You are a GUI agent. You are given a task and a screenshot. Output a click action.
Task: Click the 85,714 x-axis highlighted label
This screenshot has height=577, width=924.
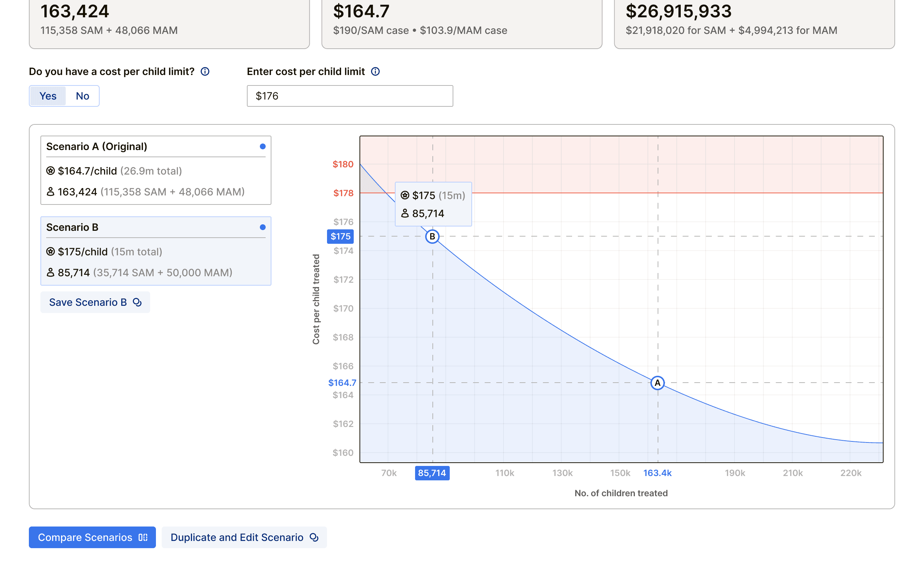432,473
